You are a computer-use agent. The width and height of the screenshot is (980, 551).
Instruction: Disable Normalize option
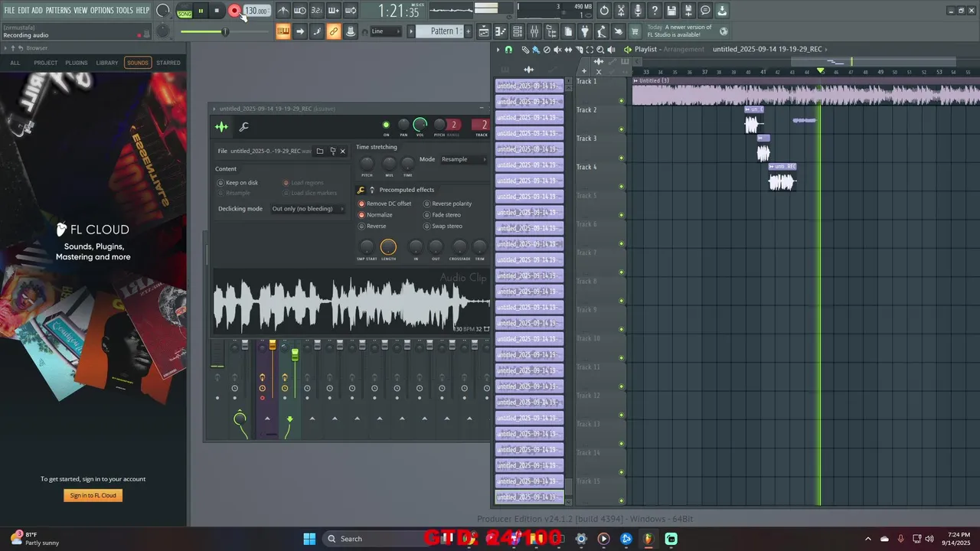point(375,215)
